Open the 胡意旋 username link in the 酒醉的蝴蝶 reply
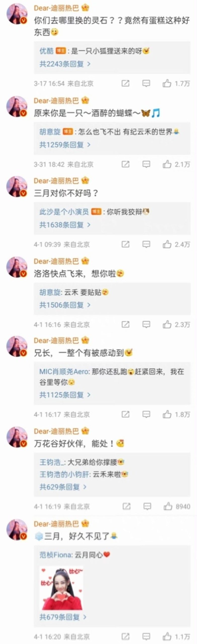Viewport: 197px width, 644px height. pyautogui.click(x=50, y=132)
